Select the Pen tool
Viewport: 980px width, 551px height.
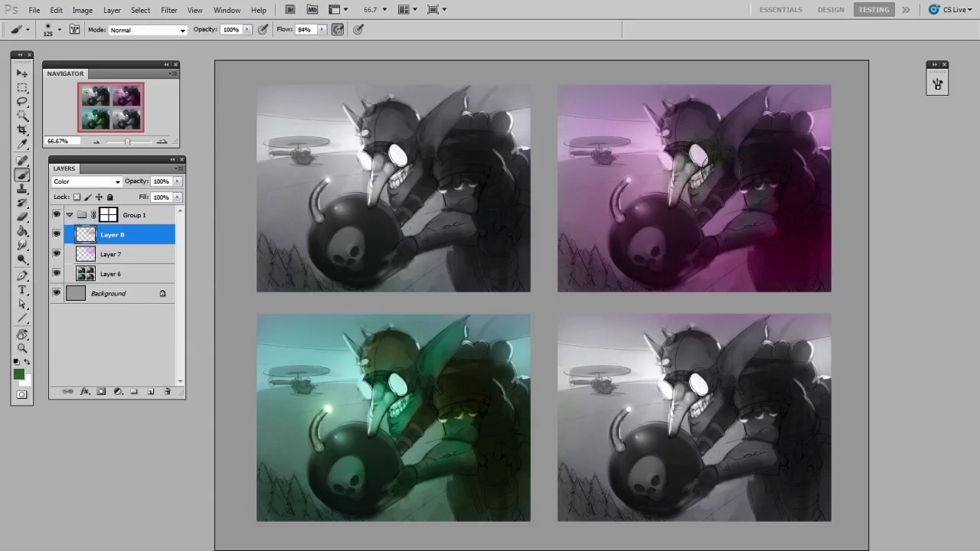(x=22, y=275)
